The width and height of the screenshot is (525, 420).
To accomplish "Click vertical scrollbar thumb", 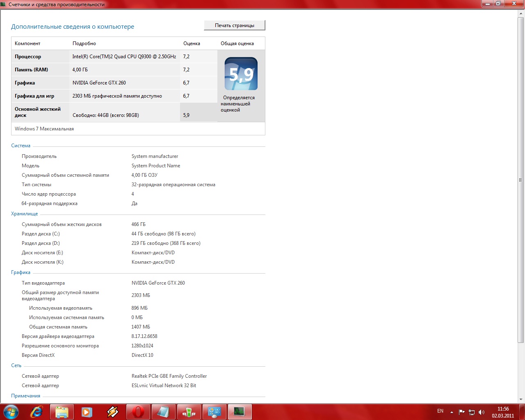I will [521, 180].
